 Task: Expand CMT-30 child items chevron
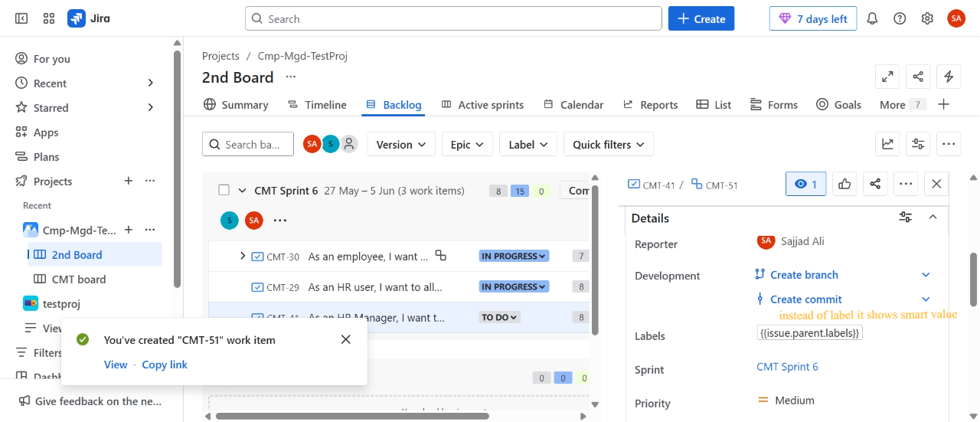click(243, 256)
